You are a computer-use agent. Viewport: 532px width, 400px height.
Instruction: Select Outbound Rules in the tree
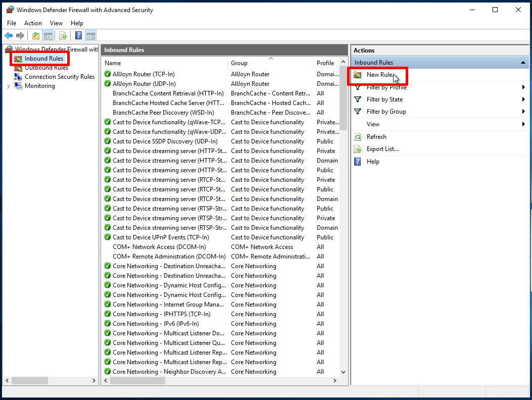click(x=46, y=68)
